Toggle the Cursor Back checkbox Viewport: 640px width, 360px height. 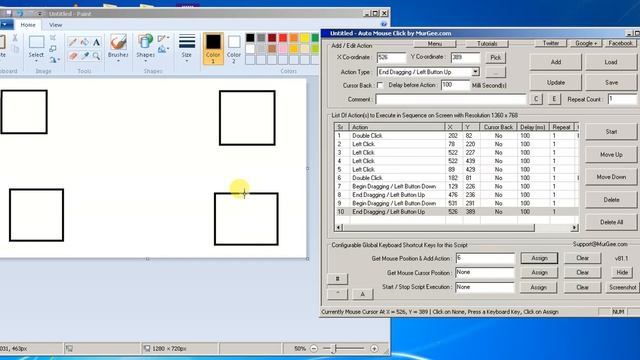(x=380, y=85)
